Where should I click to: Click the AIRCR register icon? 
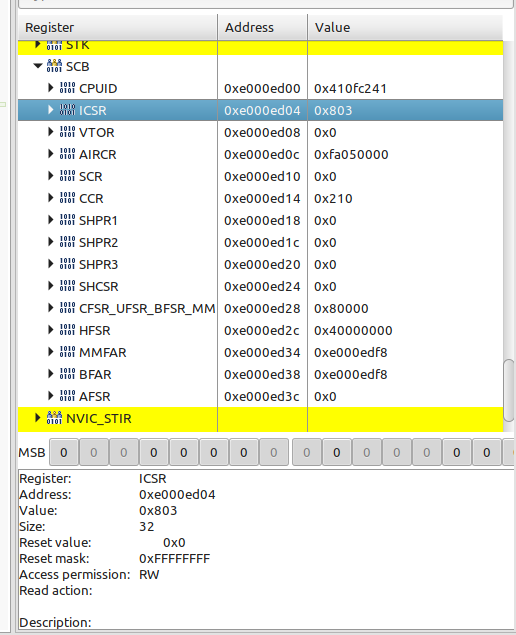tap(67, 154)
